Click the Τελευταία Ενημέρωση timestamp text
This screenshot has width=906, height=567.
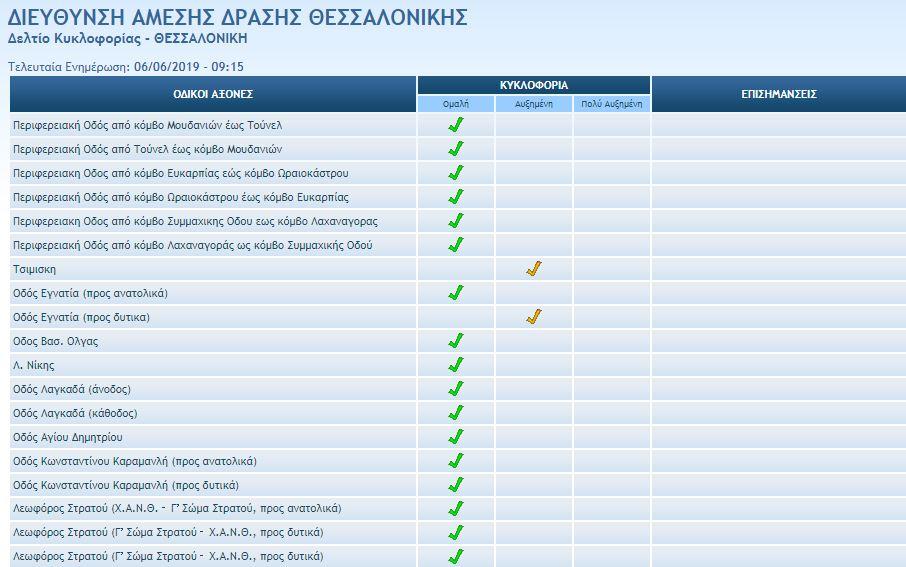126,67
